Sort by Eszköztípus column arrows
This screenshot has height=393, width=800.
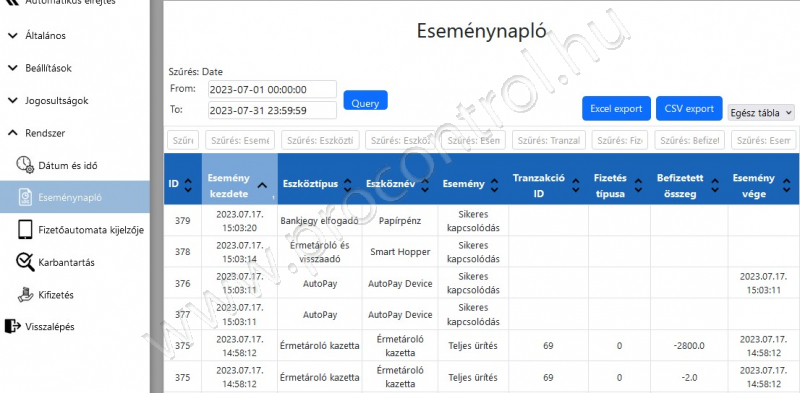[348, 184]
